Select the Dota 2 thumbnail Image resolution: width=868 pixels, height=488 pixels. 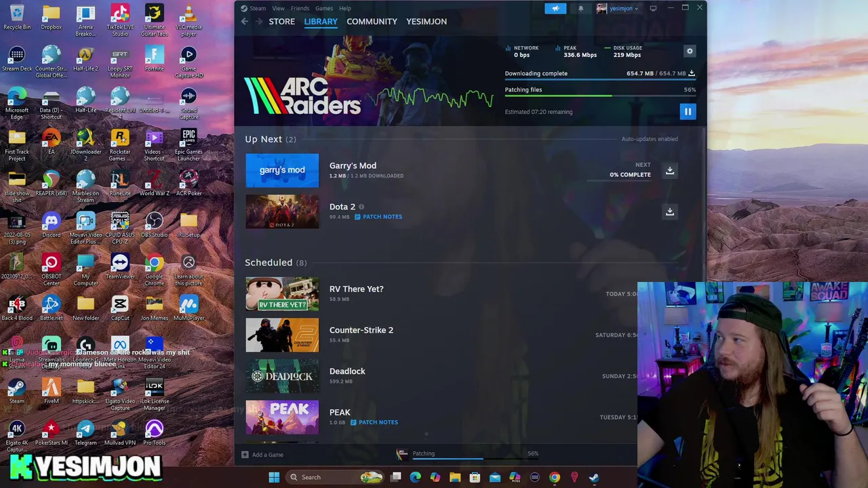[x=282, y=211]
